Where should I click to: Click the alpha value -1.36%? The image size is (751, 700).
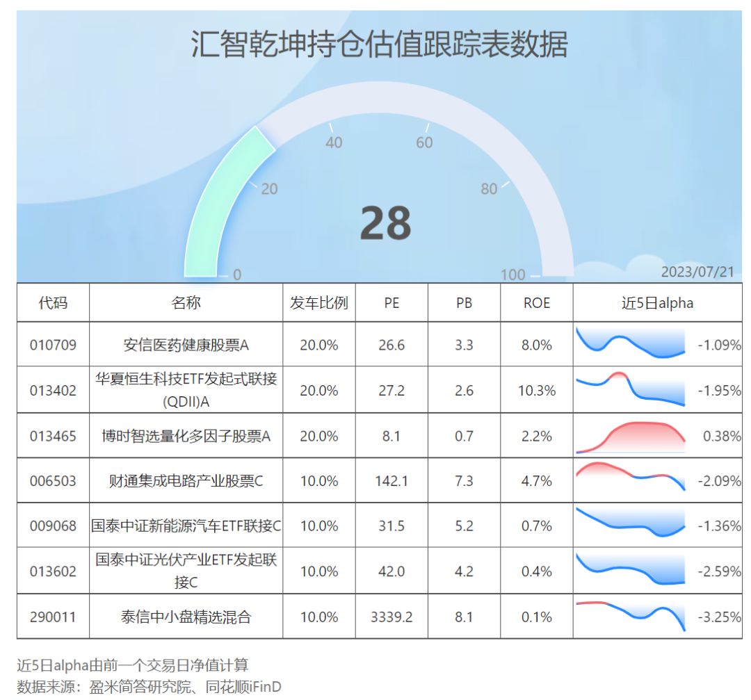click(x=720, y=526)
